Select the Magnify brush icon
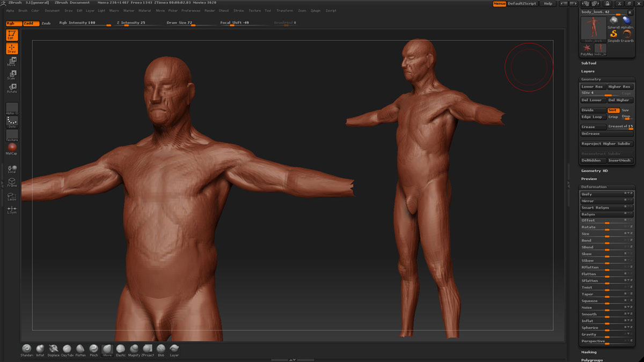 pos(134,349)
